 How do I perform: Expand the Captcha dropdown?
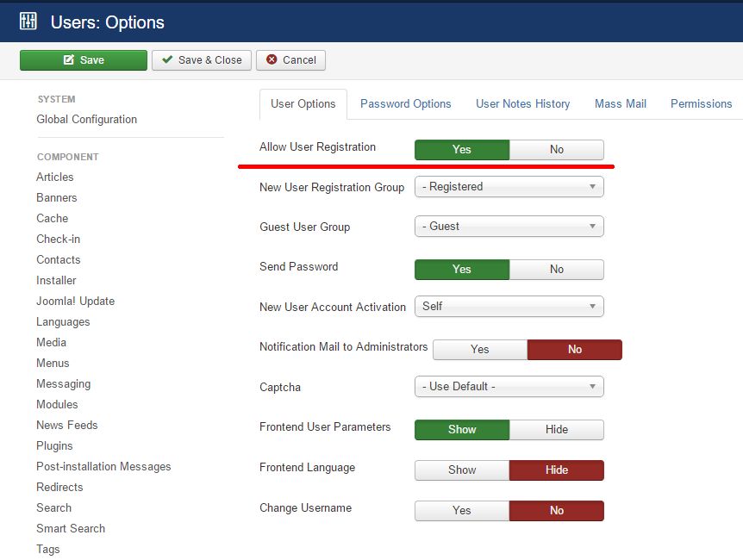tap(509, 387)
